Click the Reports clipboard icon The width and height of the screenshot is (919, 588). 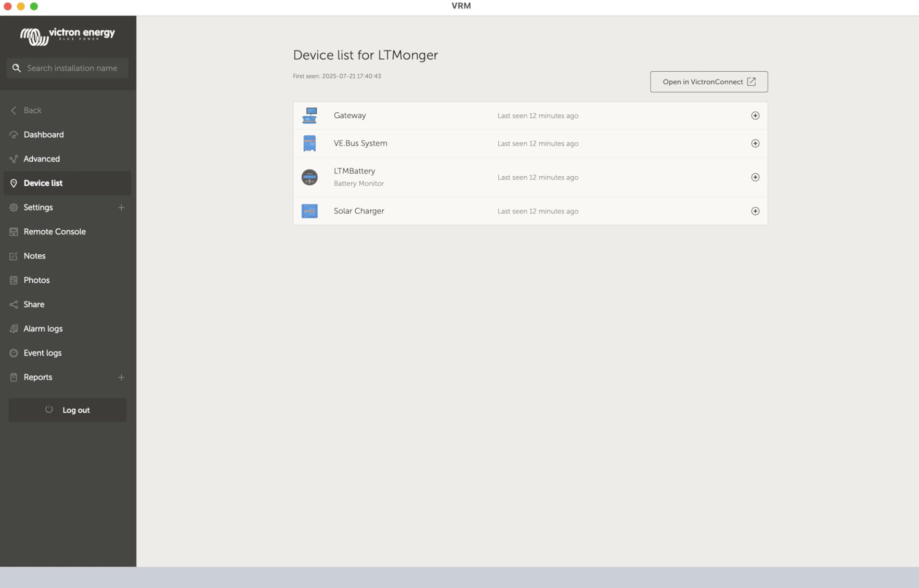pos(14,377)
